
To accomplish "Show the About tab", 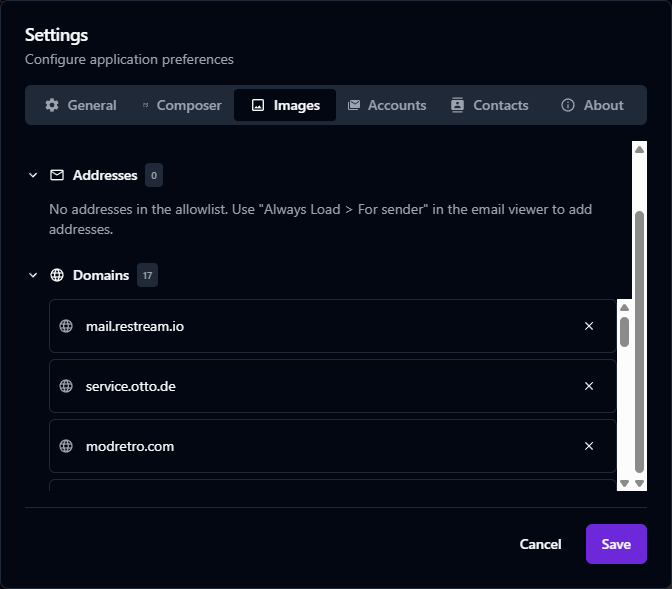I will coord(592,105).
